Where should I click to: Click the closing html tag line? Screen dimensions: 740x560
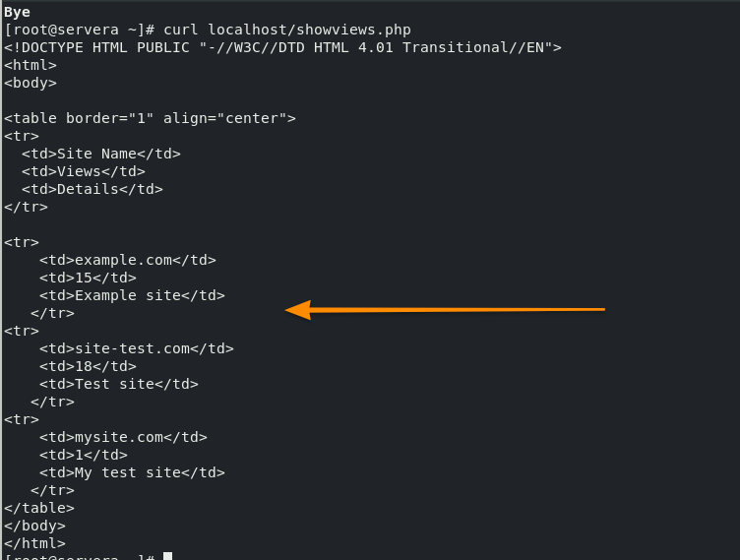34,543
